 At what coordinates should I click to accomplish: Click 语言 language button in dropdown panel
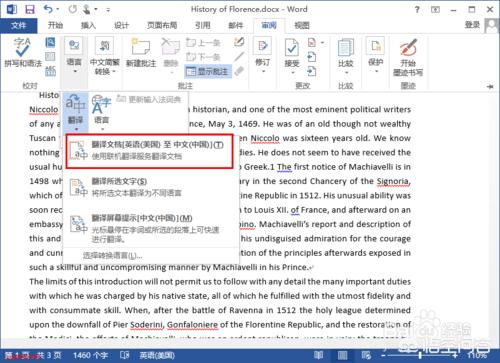101,113
